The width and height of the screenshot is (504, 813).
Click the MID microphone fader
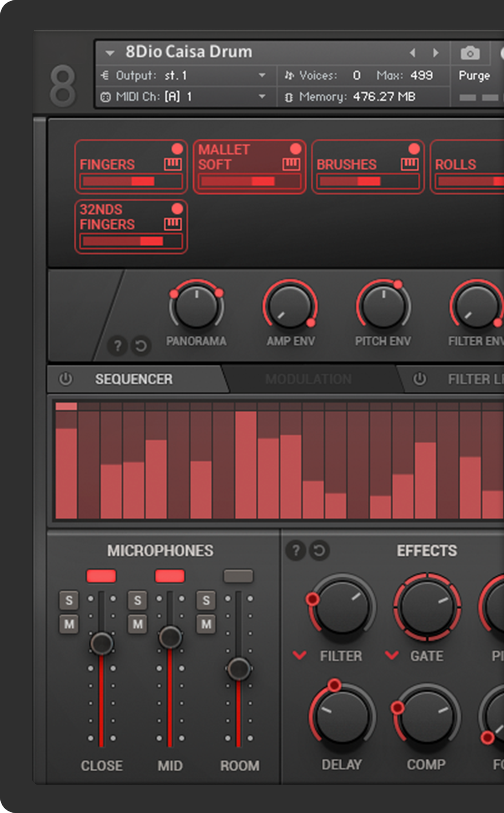(x=170, y=638)
